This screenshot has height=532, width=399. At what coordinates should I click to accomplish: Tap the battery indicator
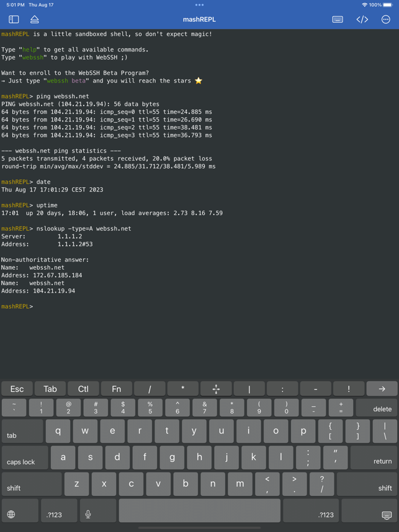point(388,5)
